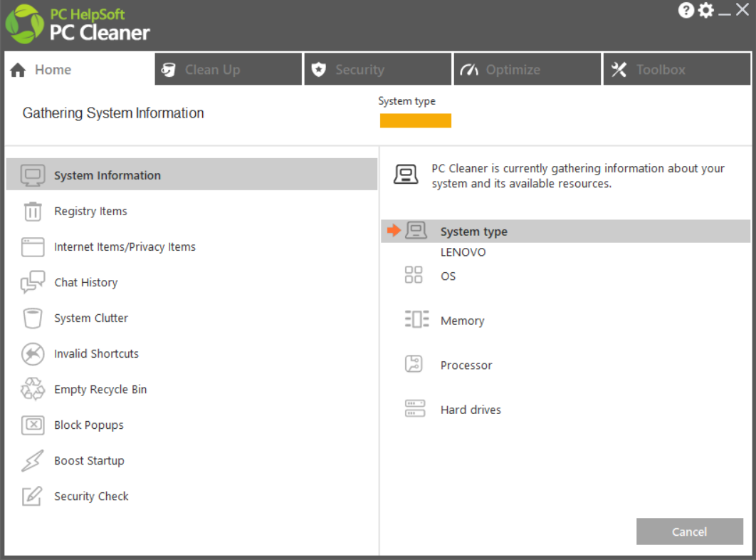Switch to the Home tab
756x560 pixels.
79,70
